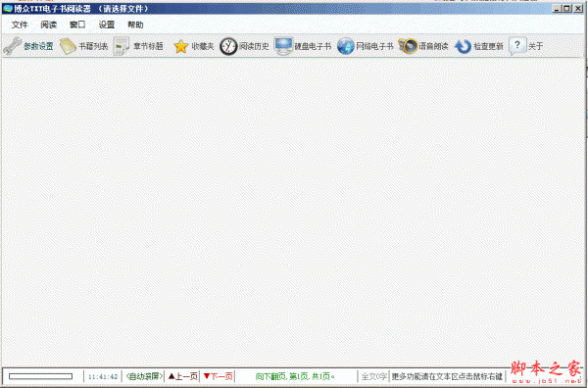Open the 阅读历史 clock icon

click(x=228, y=46)
